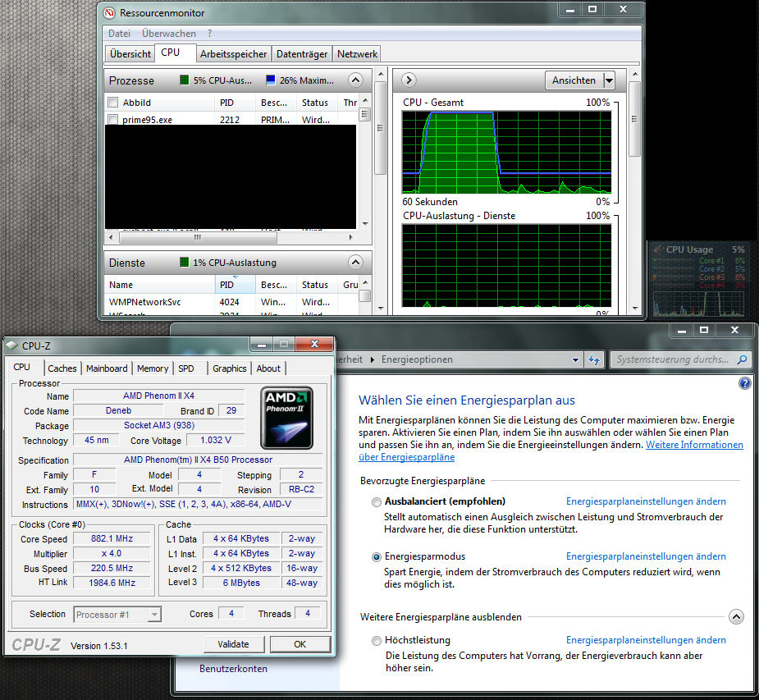
Task: Open the Mainboard tab in CPU-Z
Action: pos(107,368)
